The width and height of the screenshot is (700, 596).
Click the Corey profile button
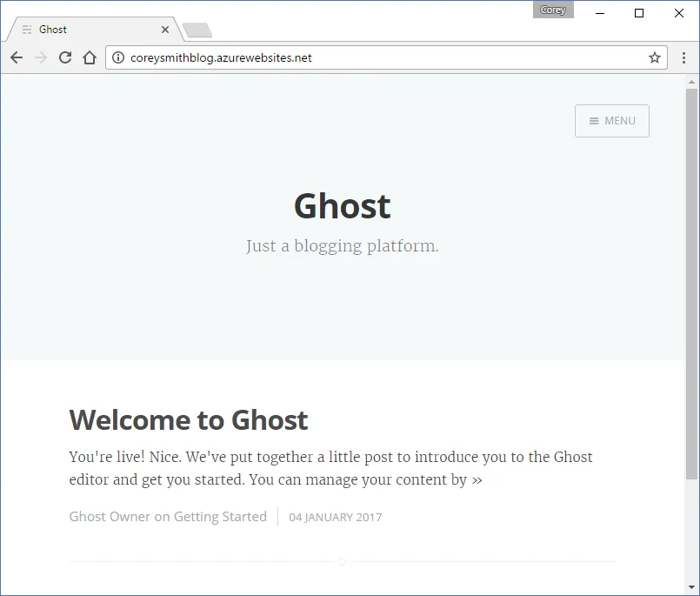[553, 10]
